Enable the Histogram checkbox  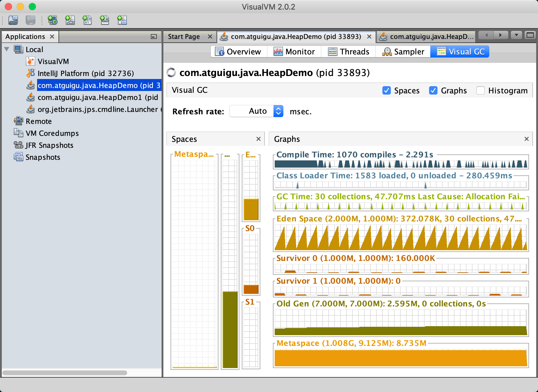[481, 90]
